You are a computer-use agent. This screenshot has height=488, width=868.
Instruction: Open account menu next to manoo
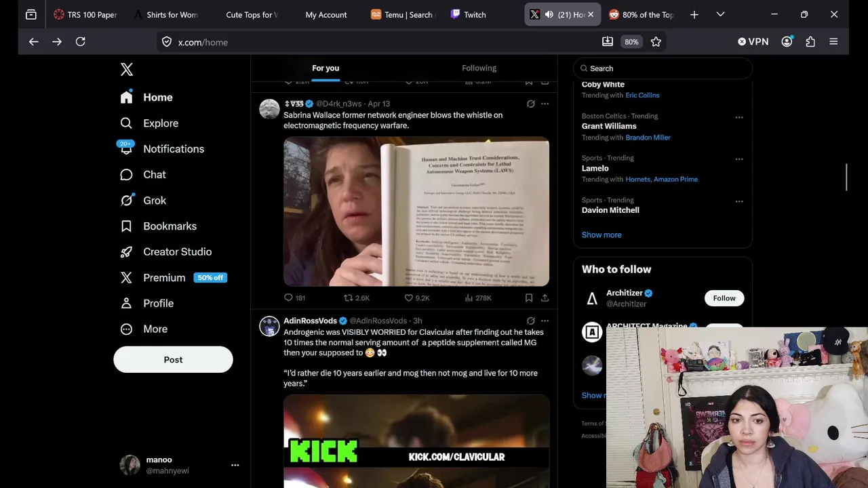pyautogui.click(x=235, y=465)
